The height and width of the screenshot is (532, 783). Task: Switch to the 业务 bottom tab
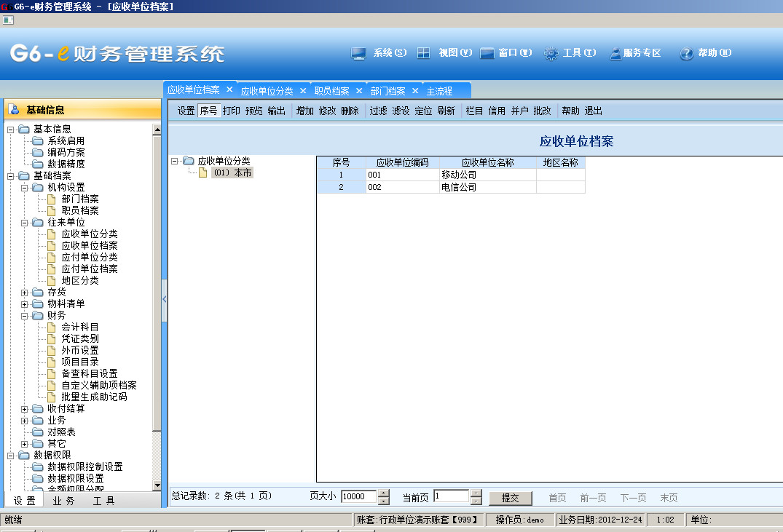(64, 501)
